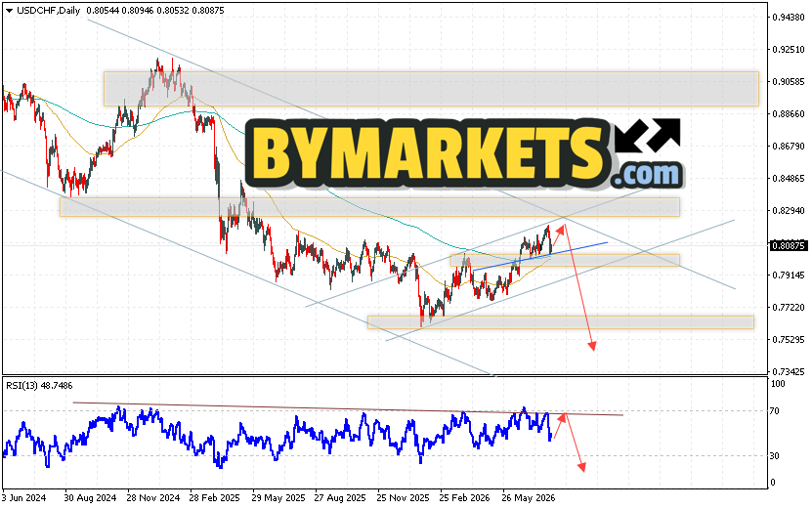
Task: Click the 25 Nov 2025 date label
Action: coord(403,498)
